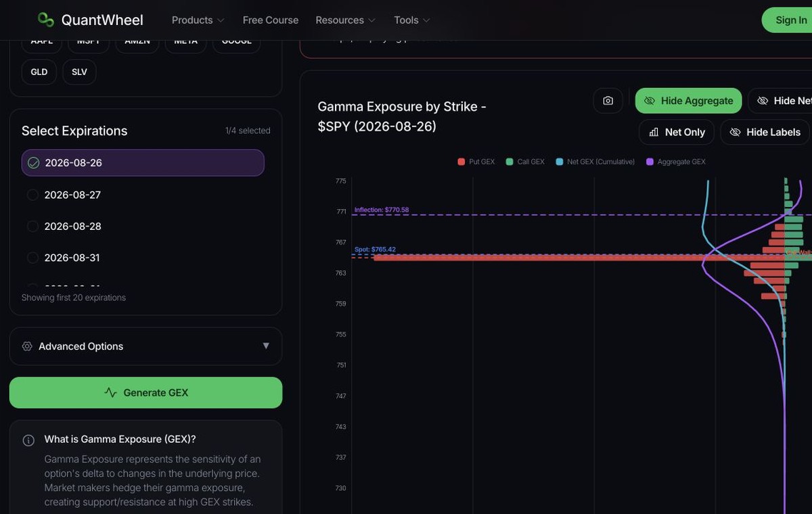812x514 pixels.
Task: Toggle Aggregate GEX legend series
Action: click(x=676, y=162)
